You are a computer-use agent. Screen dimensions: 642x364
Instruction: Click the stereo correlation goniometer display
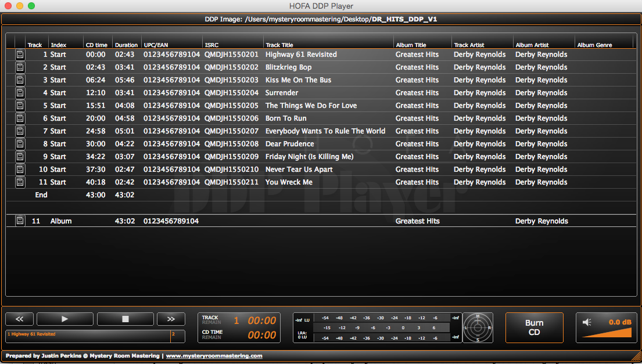click(478, 327)
